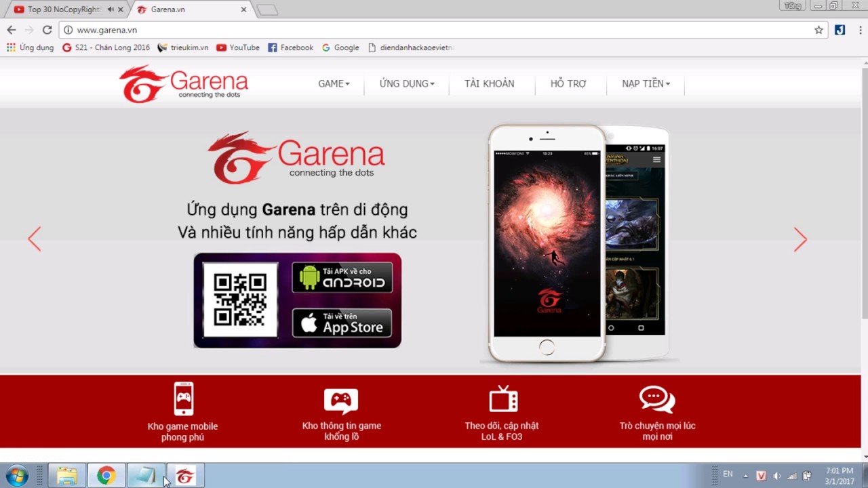Open the volume speaker tray icon
The height and width of the screenshot is (488, 868).
(776, 476)
